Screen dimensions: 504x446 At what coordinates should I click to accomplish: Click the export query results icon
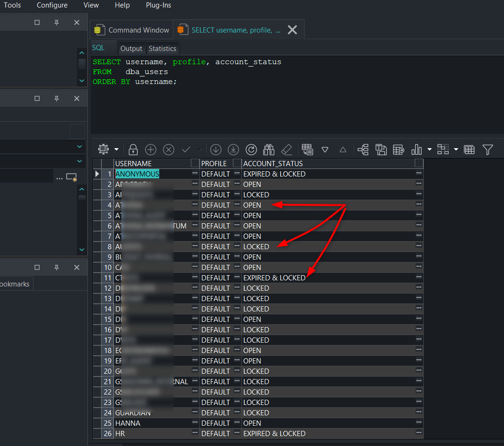pyautogui.click(x=399, y=150)
